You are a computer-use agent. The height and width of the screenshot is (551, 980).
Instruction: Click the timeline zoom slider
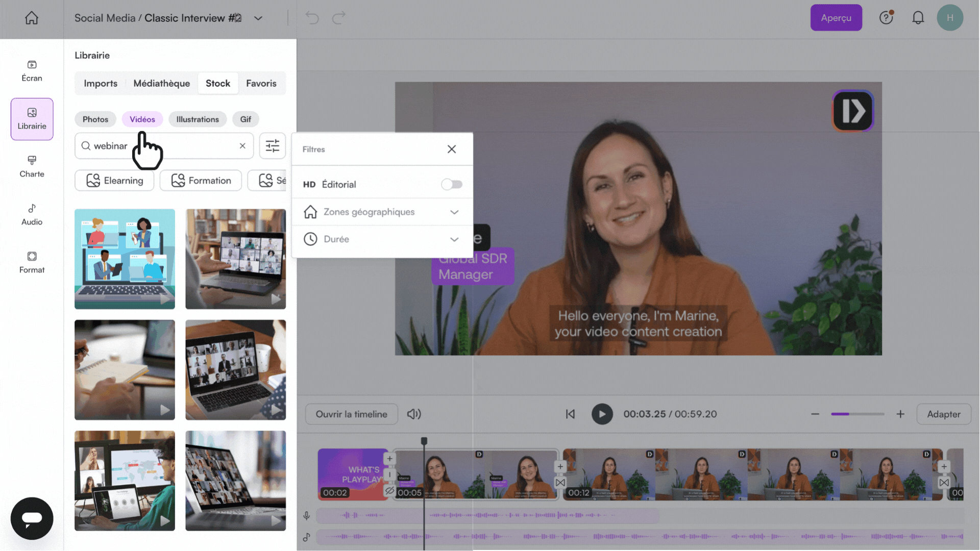click(x=857, y=414)
